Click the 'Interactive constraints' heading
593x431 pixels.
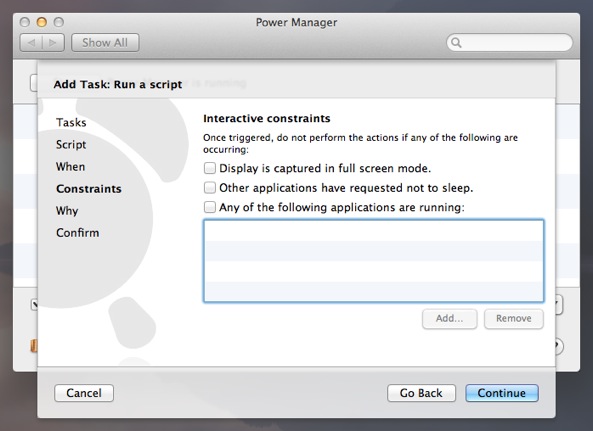coord(267,118)
